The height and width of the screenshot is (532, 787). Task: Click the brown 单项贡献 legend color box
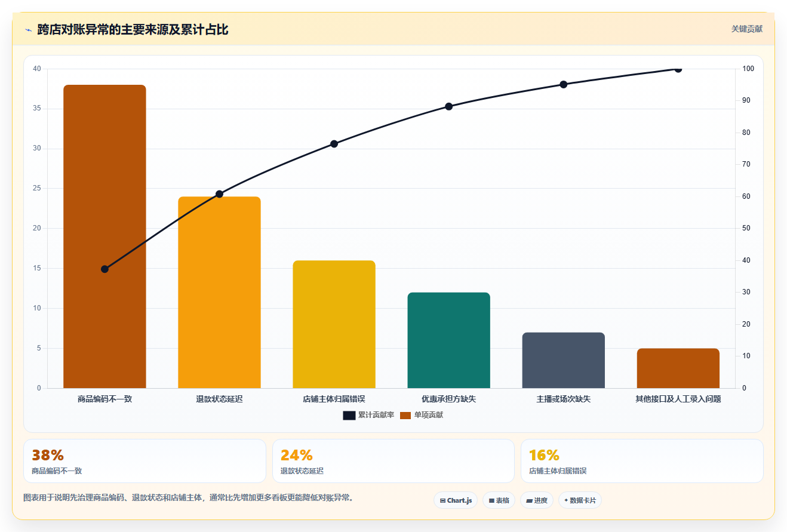[x=405, y=416]
